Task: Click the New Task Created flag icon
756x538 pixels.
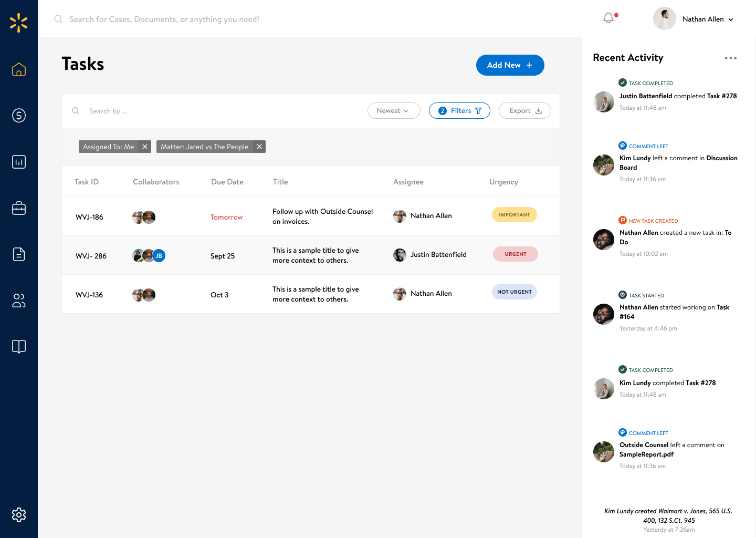Action: point(623,220)
